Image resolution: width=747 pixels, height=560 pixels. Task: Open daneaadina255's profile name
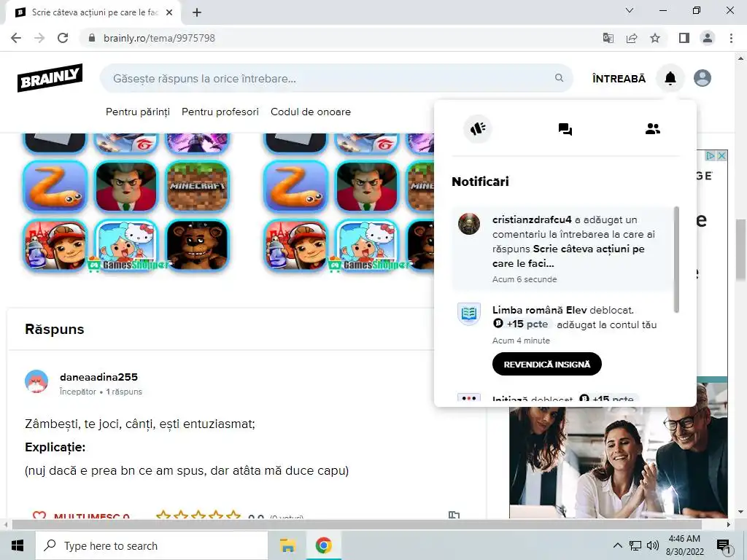click(x=98, y=377)
